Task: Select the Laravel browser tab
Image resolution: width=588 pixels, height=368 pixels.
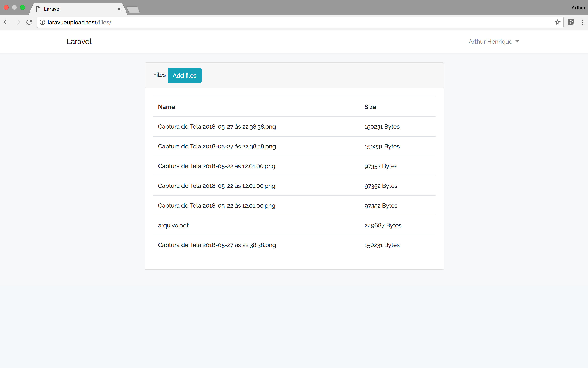Action: click(78, 9)
